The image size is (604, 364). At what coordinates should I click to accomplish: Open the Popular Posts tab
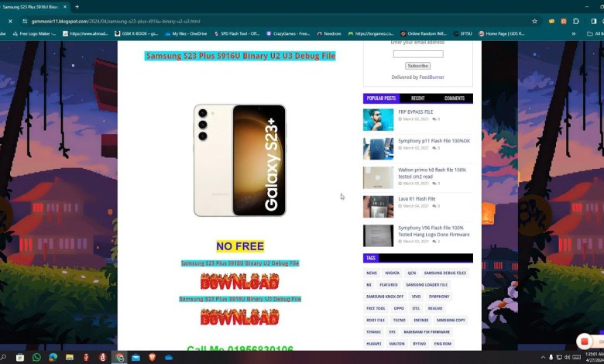click(x=381, y=98)
